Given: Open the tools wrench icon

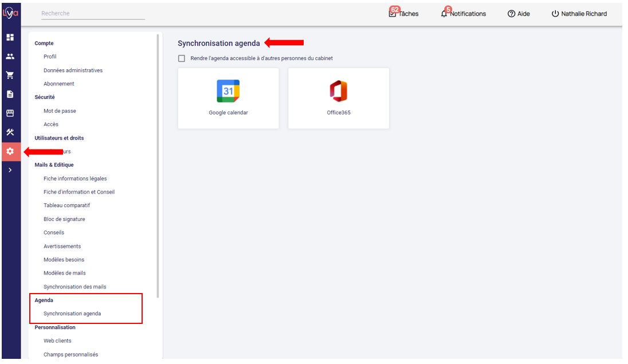Looking at the screenshot, I should 10,132.
